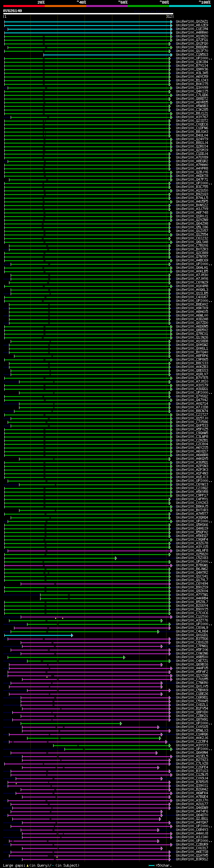Click label UniRef100_B2T9Z3
The height and width of the screenshot is (868, 214).
click(x=192, y=760)
